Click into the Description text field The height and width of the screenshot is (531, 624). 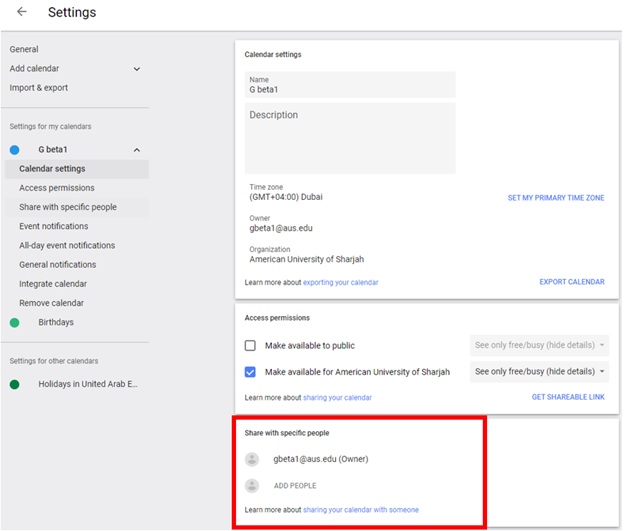tap(350, 138)
